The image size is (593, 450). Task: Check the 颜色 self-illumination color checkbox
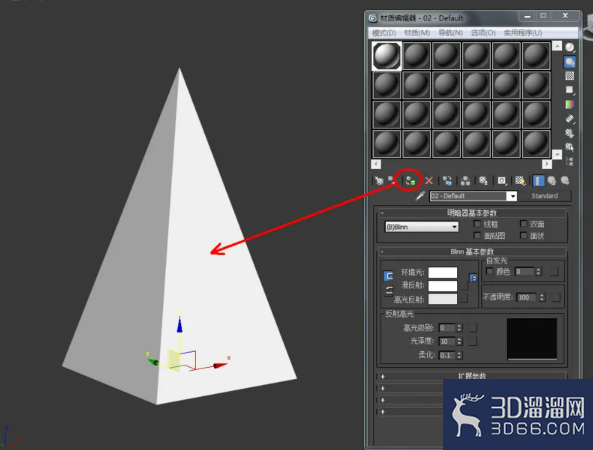click(x=490, y=271)
